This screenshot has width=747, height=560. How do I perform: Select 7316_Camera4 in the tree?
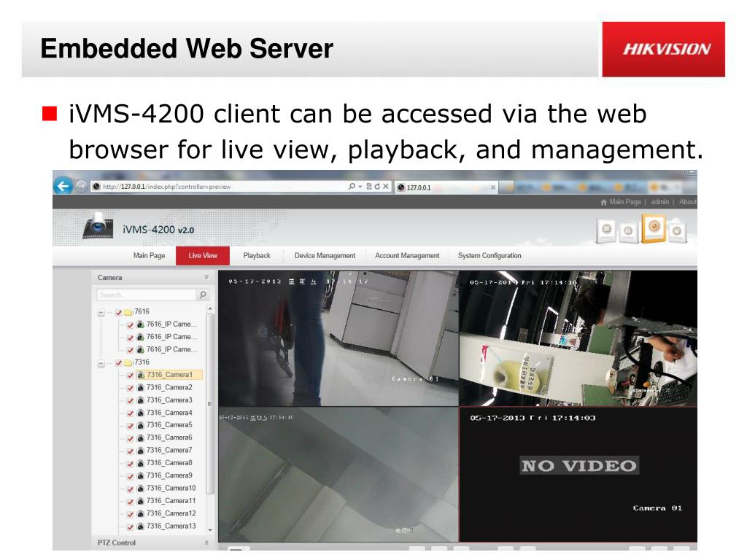tap(169, 413)
